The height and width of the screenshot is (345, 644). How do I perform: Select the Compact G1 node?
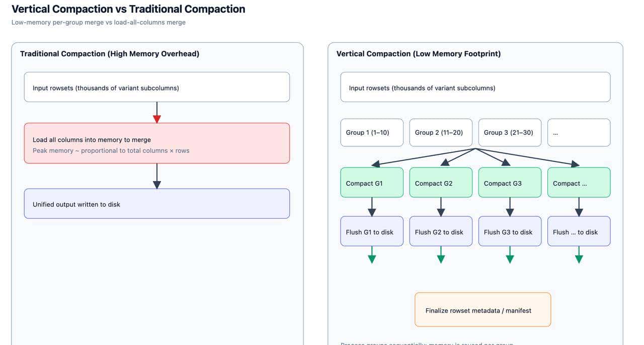tap(372, 183)
